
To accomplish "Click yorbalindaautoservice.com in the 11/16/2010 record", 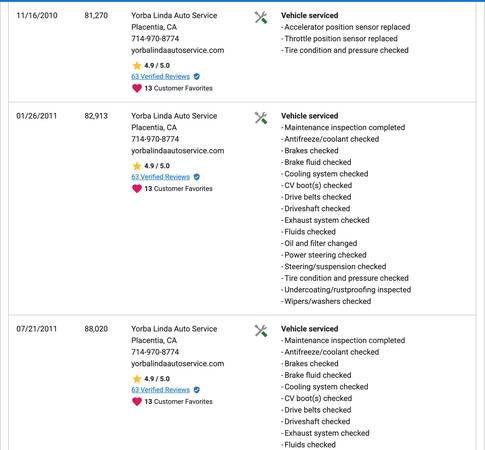I will 177,50.
